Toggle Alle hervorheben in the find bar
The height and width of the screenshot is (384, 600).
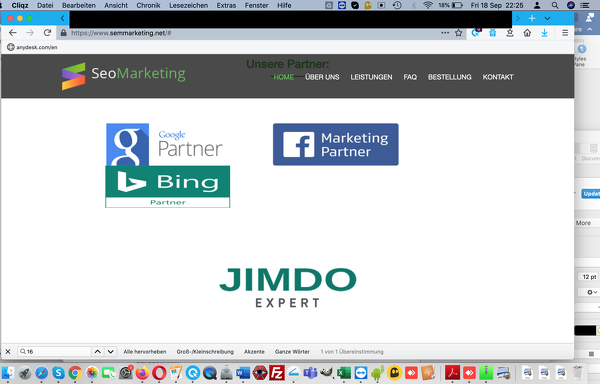[x=145, y=351]
